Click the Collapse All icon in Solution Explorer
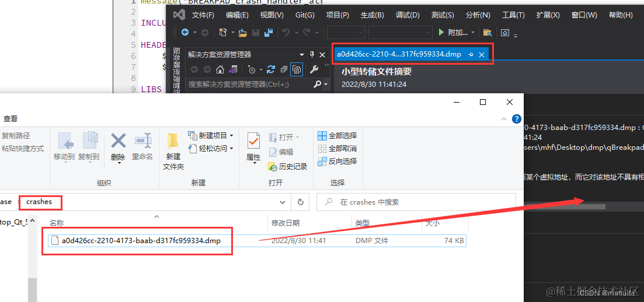644x302 pixels. click(283, 69)
